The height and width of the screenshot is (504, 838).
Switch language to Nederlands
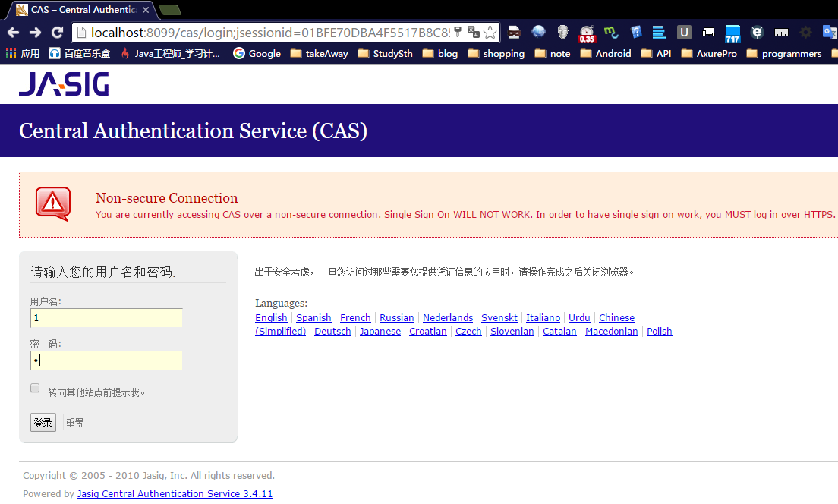448,317
